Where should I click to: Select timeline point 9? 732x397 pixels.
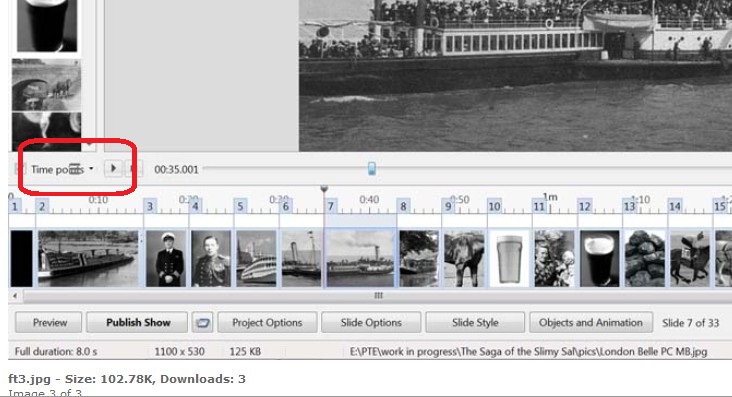448,206
